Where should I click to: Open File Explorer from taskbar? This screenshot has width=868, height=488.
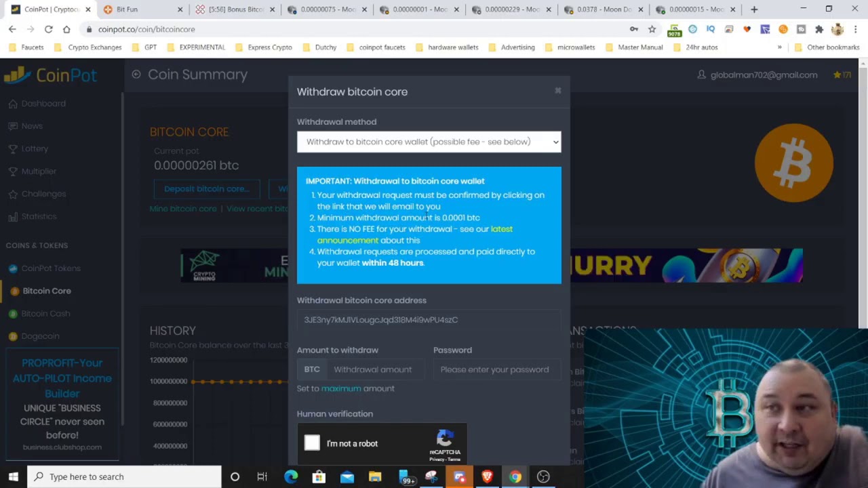pyautogui.click(x=375, y=476)
